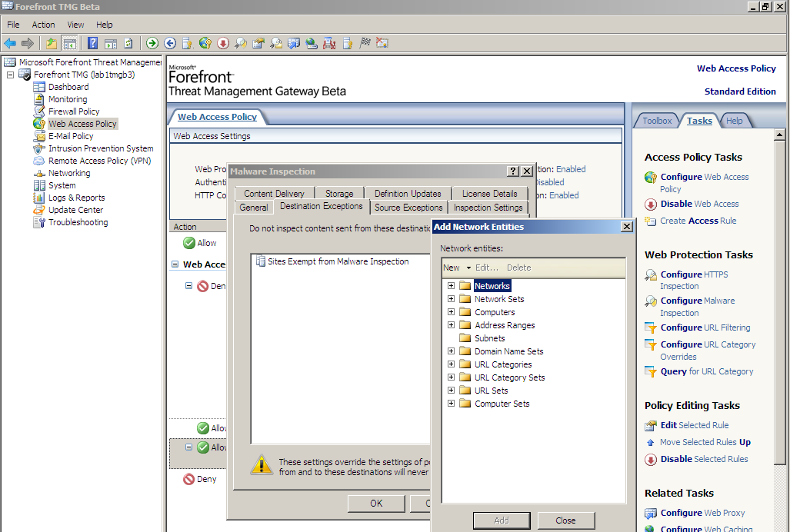Open the Toolbox tab in the task pane
The height and width of the screenshot is (532, 790).
pos(657,121)
